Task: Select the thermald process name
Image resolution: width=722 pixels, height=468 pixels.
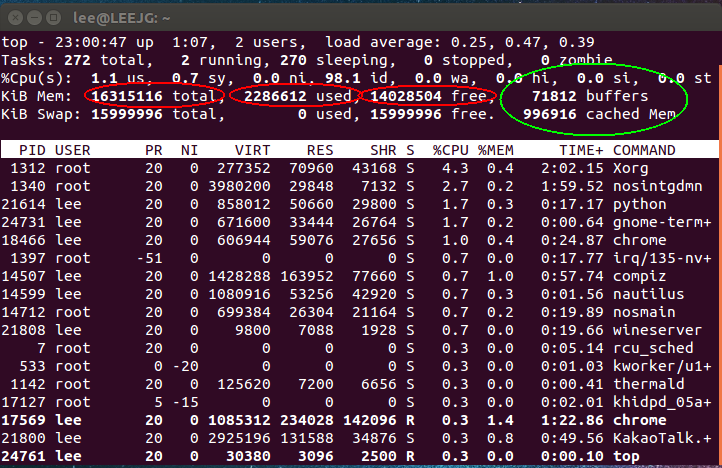Action: pos(649,384)
